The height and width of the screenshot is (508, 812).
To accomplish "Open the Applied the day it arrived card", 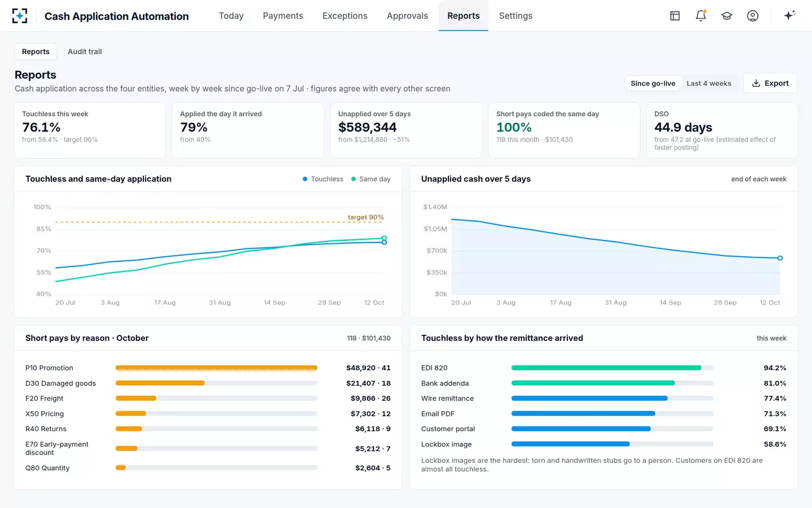I will click(x=248, y=130).
